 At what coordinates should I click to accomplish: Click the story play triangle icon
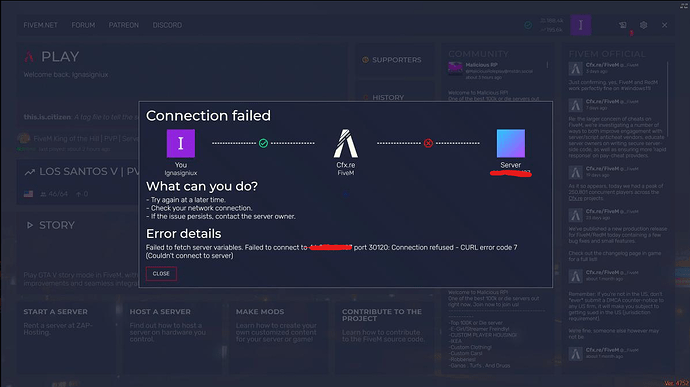[x=29, y=225]
